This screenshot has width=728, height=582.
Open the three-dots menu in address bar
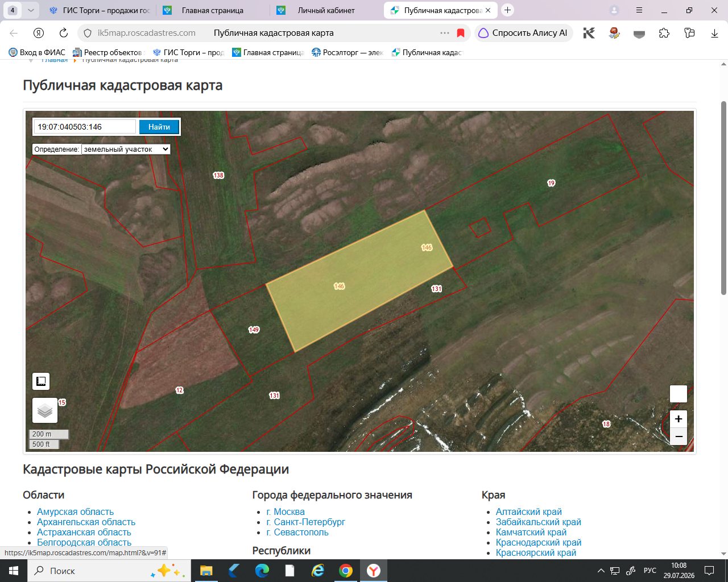pyautogui.click(x=445, y=33)
